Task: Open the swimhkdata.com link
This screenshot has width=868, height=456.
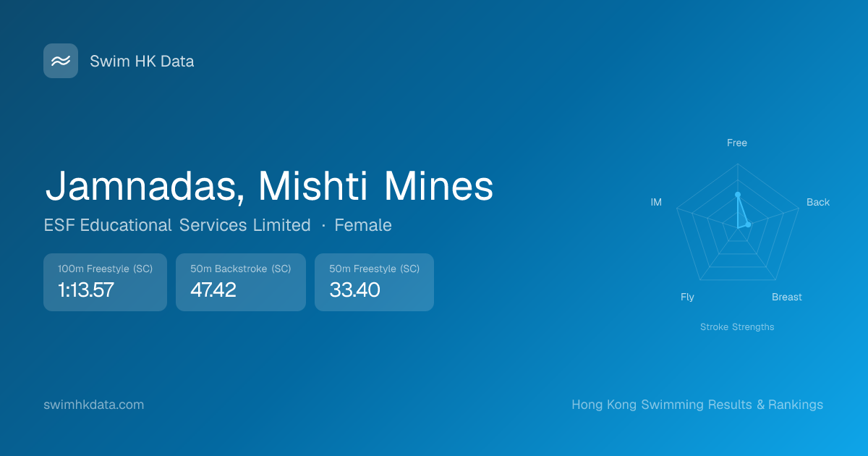Action: click(94, 405)
